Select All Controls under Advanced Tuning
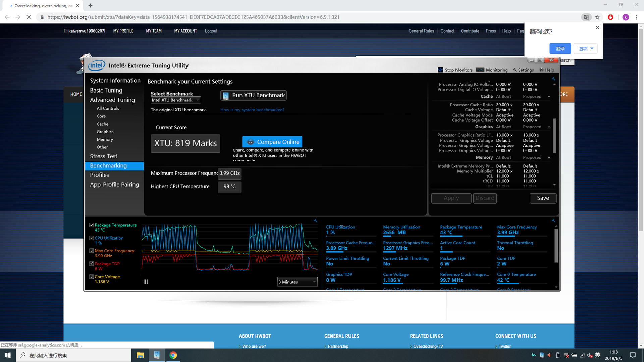 point(108,108)
